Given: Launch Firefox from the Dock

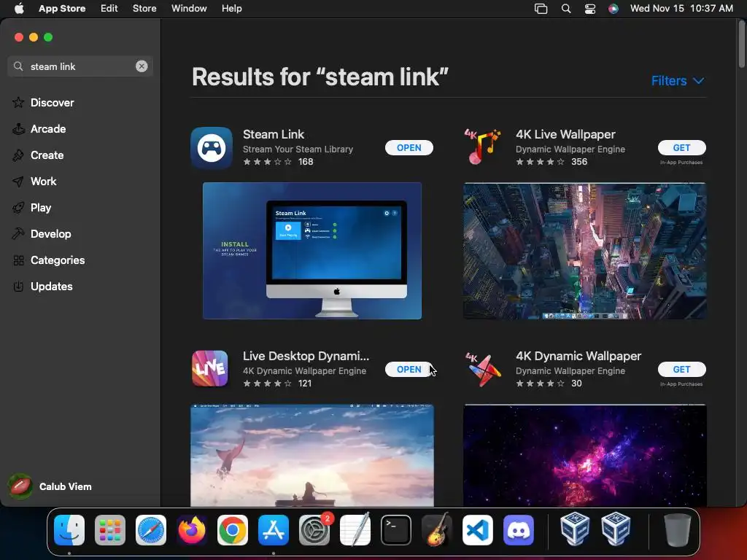Looking at the screenshot, I should click(192, 530).
